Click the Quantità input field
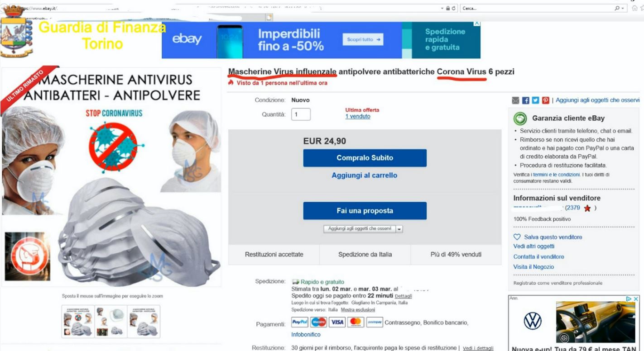The width and height of the screenshot is (644, 351). [301, 114]
